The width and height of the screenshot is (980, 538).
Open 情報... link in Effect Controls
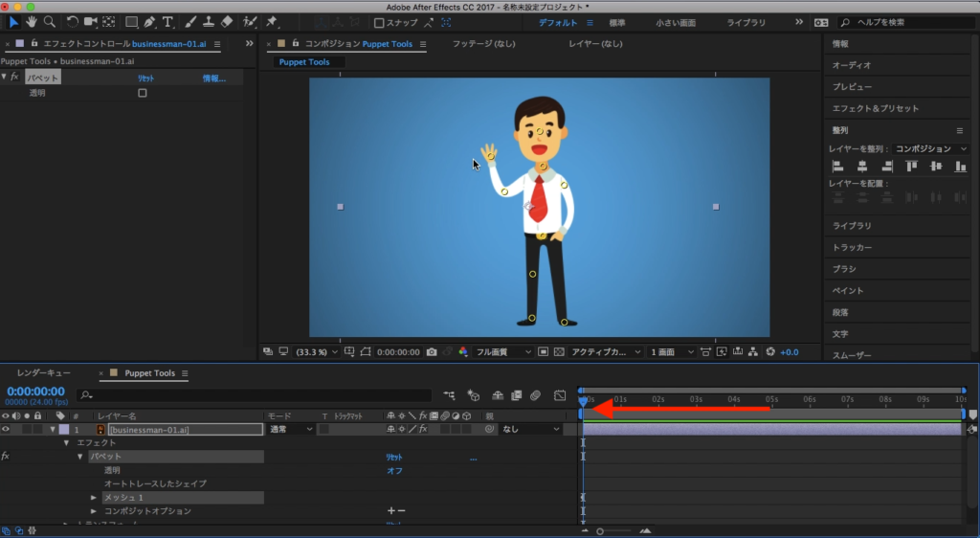213,78
